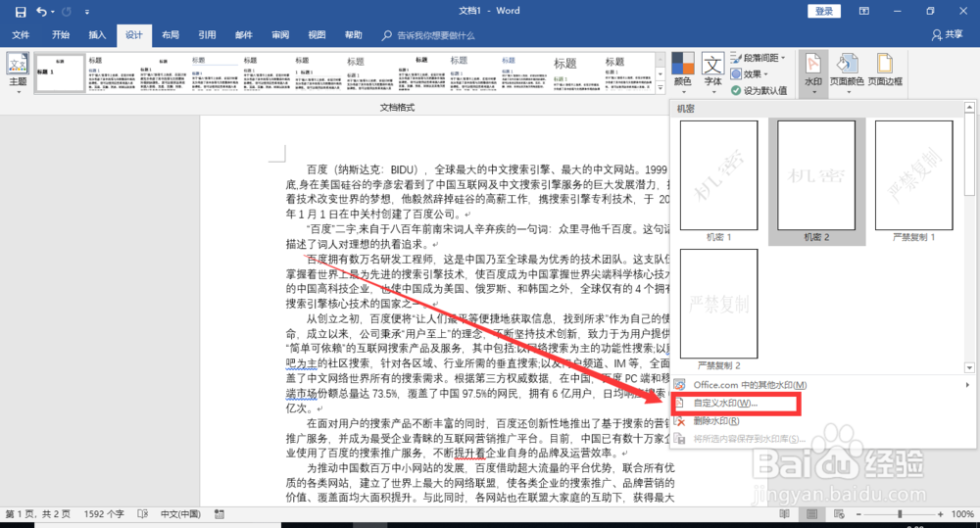Viewport: 980px width, 528px height.
Task: Move the style gallery up one row
Action: [660, 59]
